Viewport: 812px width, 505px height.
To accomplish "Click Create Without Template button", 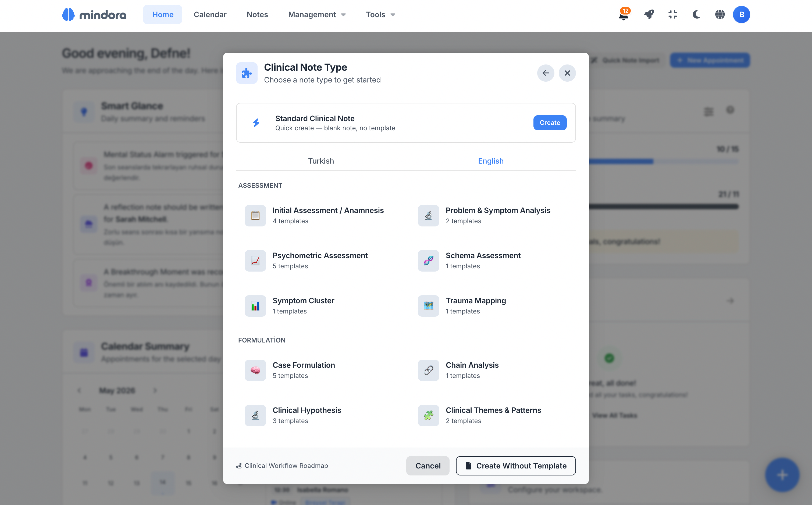I will 515,466.
